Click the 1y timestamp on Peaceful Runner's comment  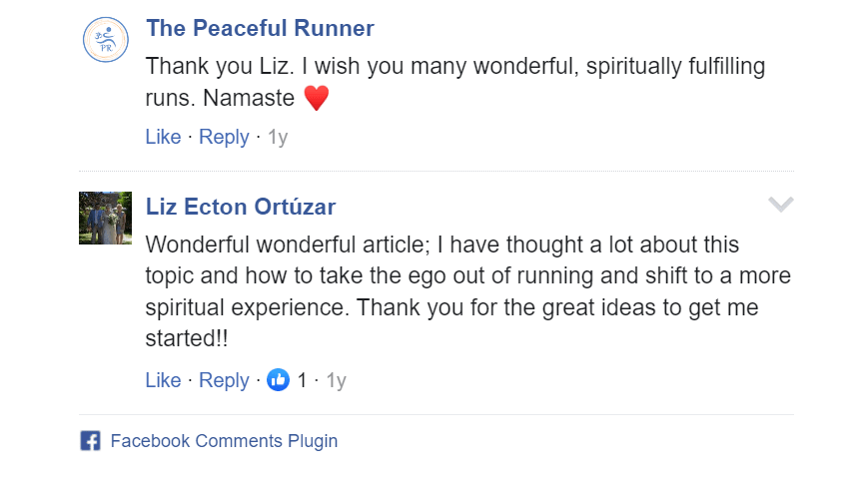[x=278, y=137]
